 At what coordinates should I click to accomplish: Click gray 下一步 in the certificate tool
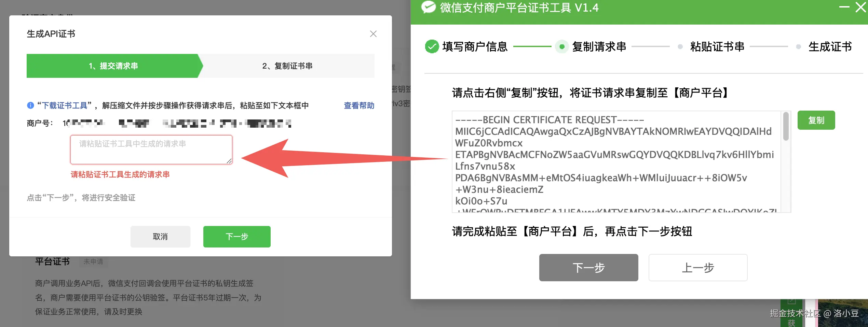[x=588, y=268]
